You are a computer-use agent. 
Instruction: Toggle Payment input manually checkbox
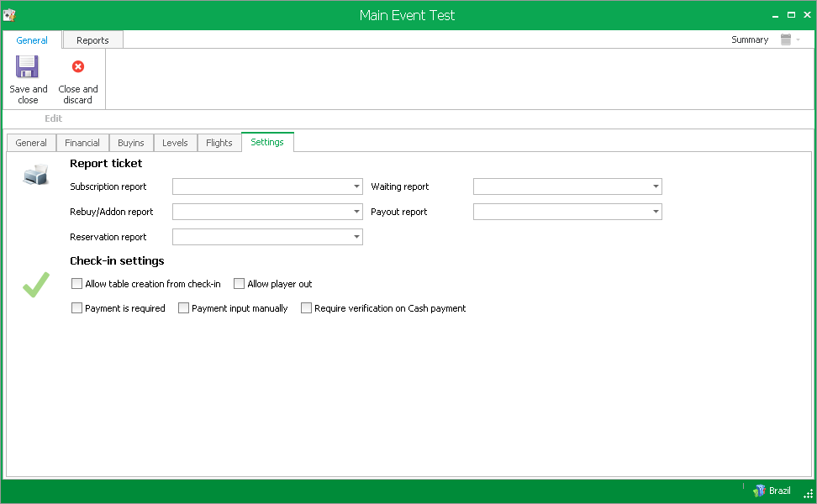[x=183, y=308]
